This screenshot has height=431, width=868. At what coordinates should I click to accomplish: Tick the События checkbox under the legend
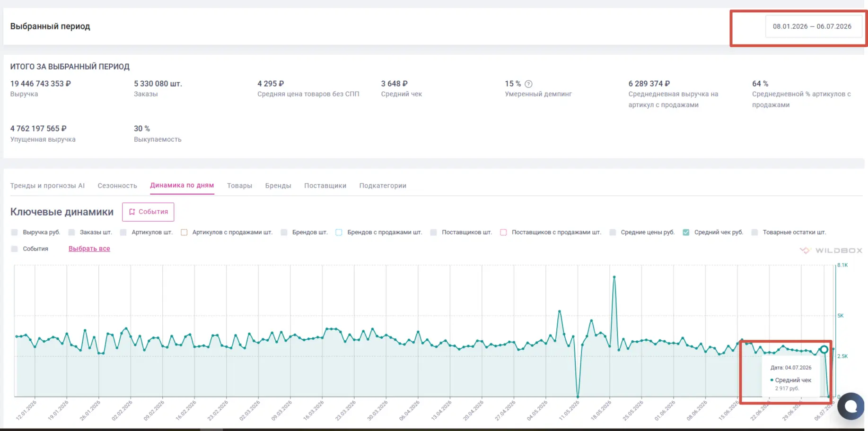[15, 249]
